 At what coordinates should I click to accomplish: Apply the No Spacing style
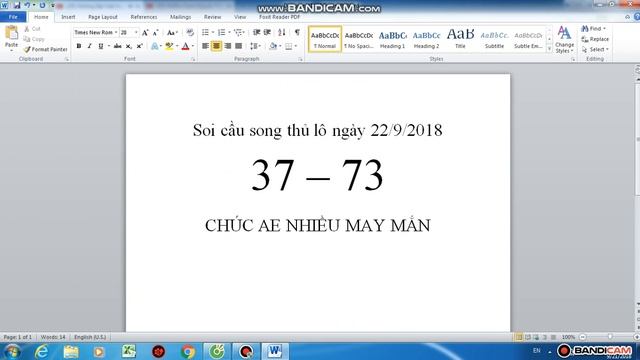[359, 39]
